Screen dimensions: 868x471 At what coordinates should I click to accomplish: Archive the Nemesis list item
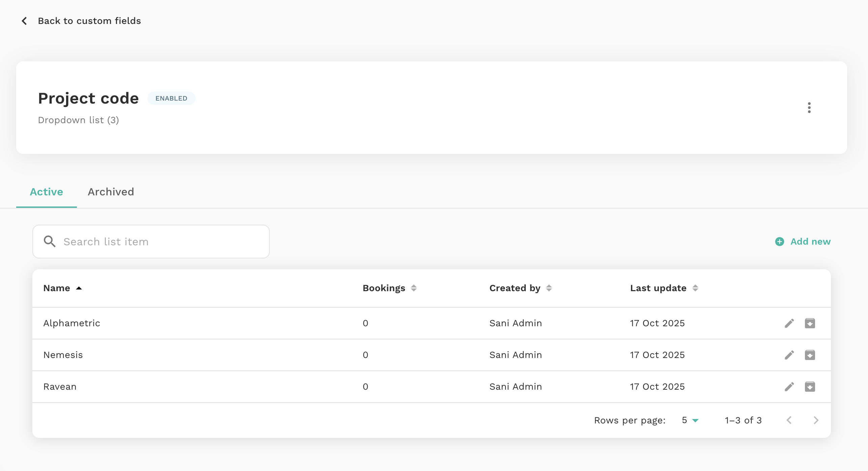coord(810,355)
